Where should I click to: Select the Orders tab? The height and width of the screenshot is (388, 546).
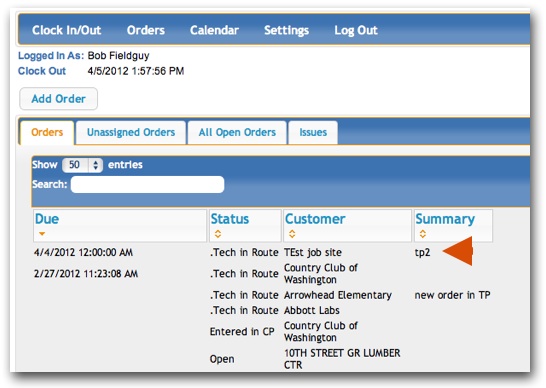pos(47,132)
